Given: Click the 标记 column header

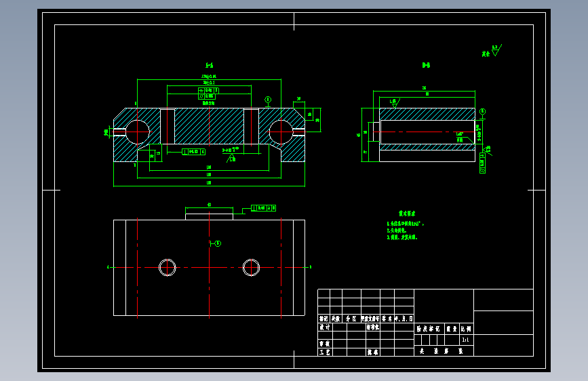Looking at the screenshot, I should (324, 319).
